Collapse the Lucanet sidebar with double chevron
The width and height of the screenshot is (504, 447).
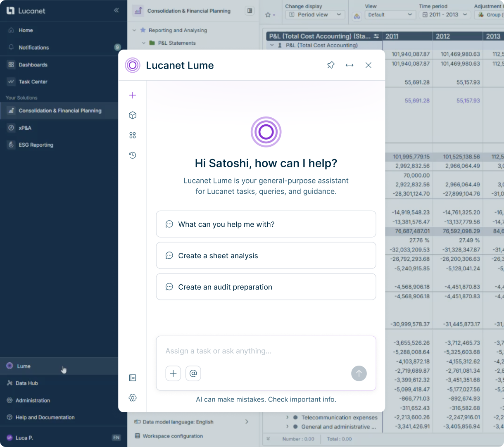pos(116,10)
